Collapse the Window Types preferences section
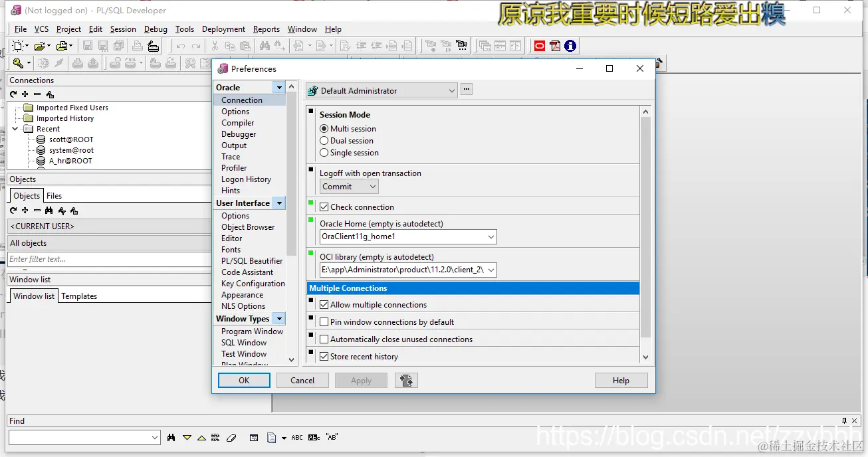The height and width of the screenshot is (457, 868). [279, 319]
